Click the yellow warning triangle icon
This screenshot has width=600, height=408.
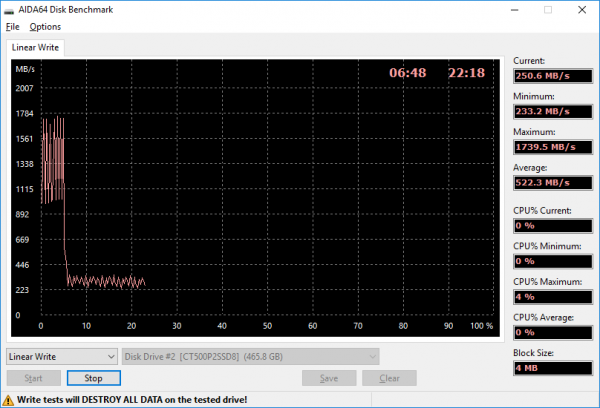[x=8, y=400]
